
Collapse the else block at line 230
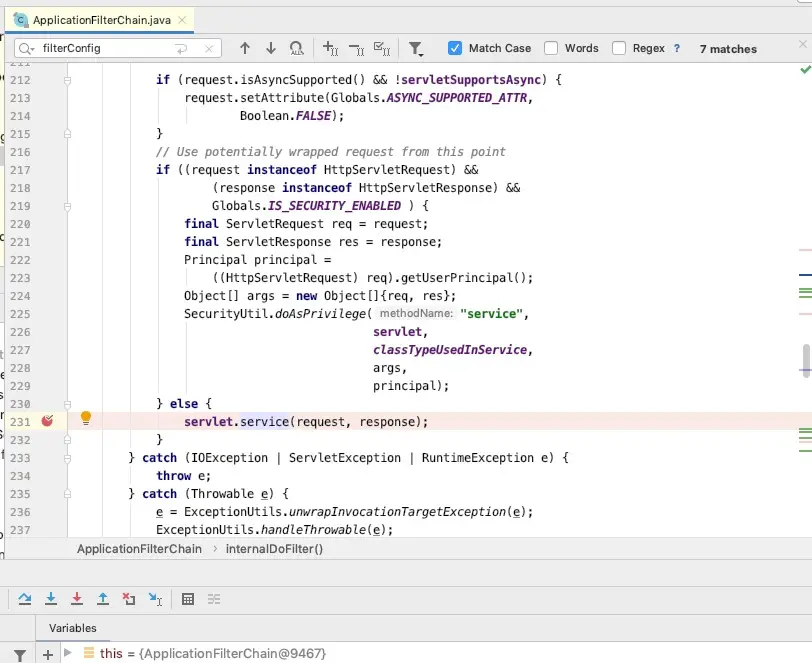pyautogui.click(x=67, y=405)
